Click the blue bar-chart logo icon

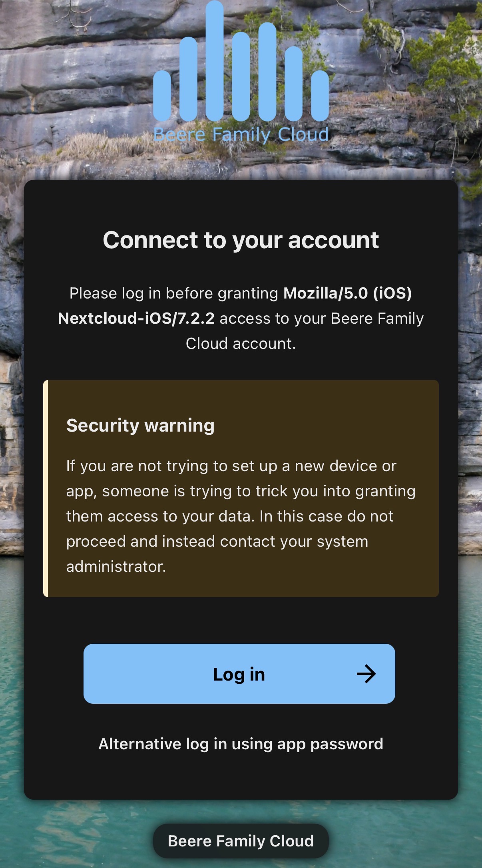pyautogui.click(x=241, y=64)
